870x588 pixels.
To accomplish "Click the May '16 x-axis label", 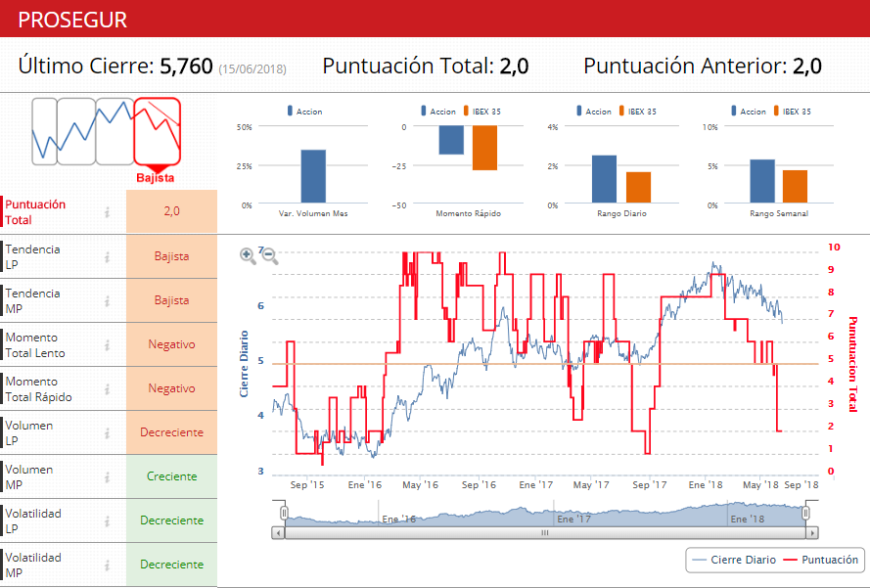I will coord(420,485).
